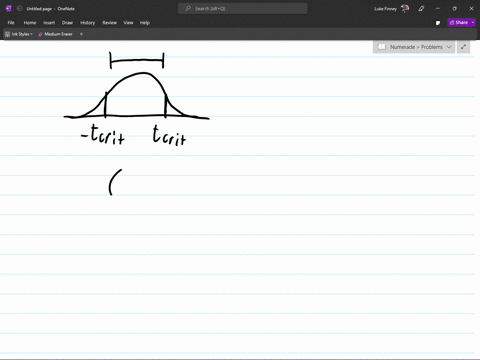Click the magnifier icon in Search box

click(188, 9)
